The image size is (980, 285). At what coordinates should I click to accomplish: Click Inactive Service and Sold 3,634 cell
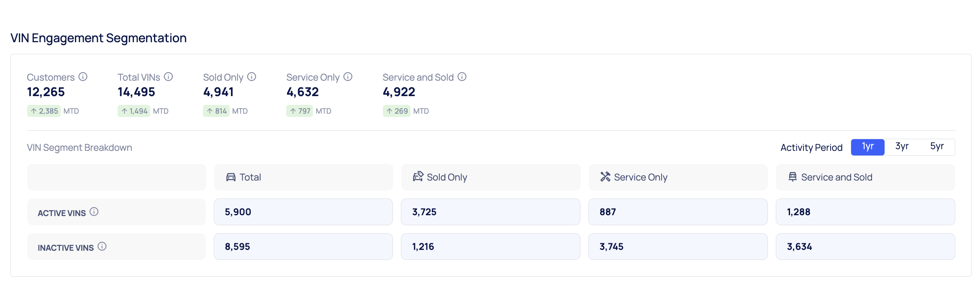865,247
